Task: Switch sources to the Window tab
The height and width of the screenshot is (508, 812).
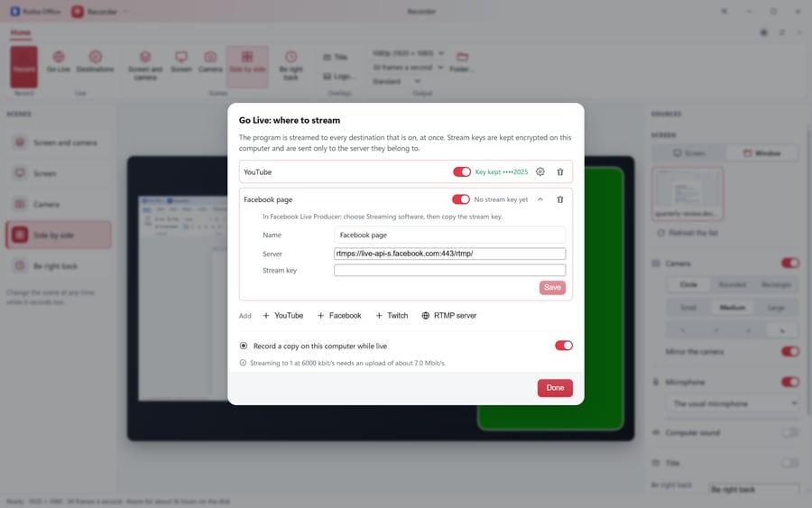Action: point(761,153)
